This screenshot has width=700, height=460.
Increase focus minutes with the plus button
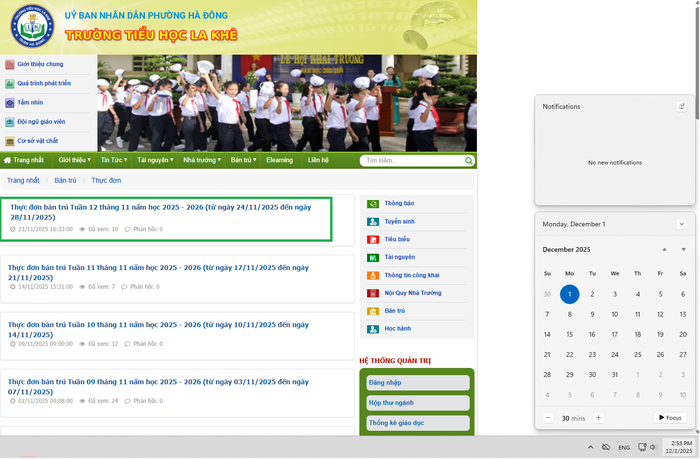[598, 417]
